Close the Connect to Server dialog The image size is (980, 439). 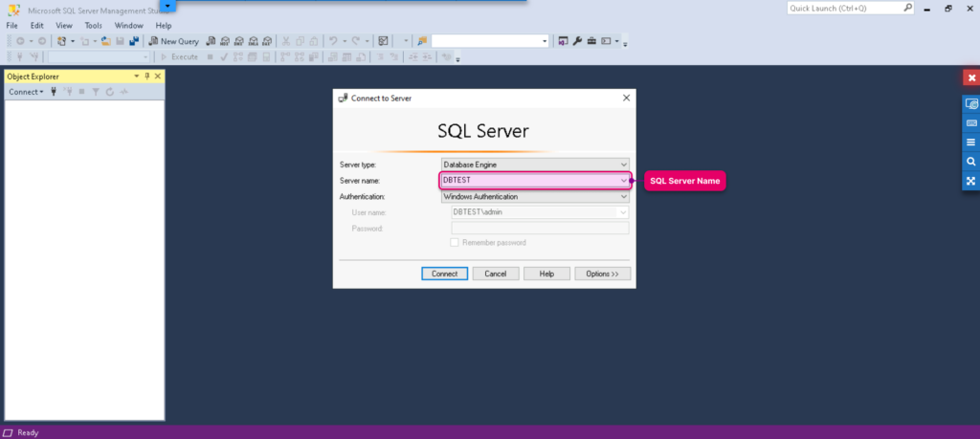626,99
